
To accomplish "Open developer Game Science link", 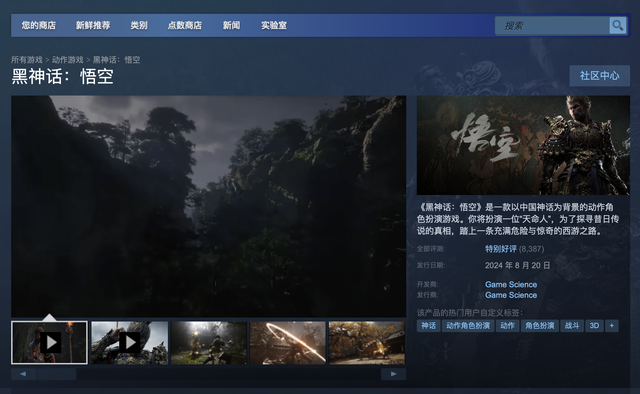I will [x=511, y=285].
